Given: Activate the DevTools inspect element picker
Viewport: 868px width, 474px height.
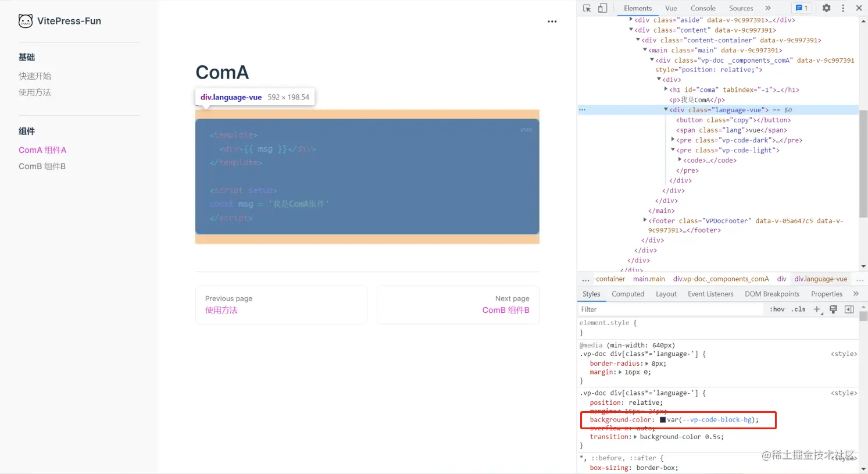Looking at the screenshot, I should 587,8.
